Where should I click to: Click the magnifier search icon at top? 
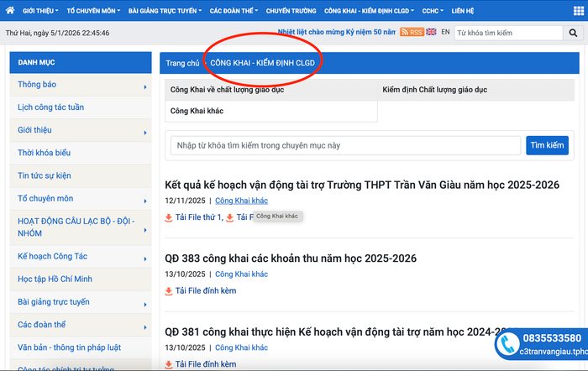click(x=575, y=33)
